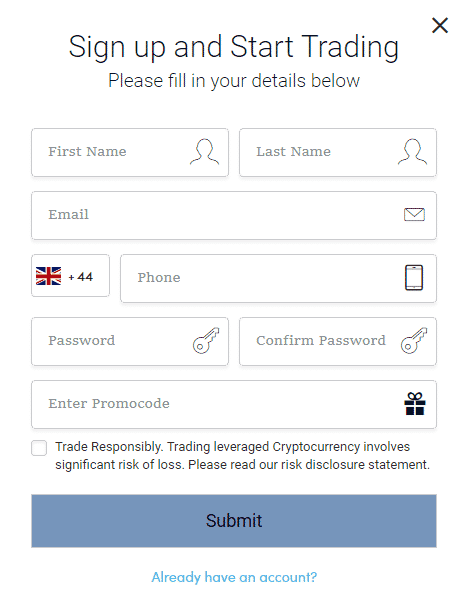Image resolution: width=468 pixels, height=615 pixels.
Task: Click the key icon in Password field
Action: pos(206,340)
